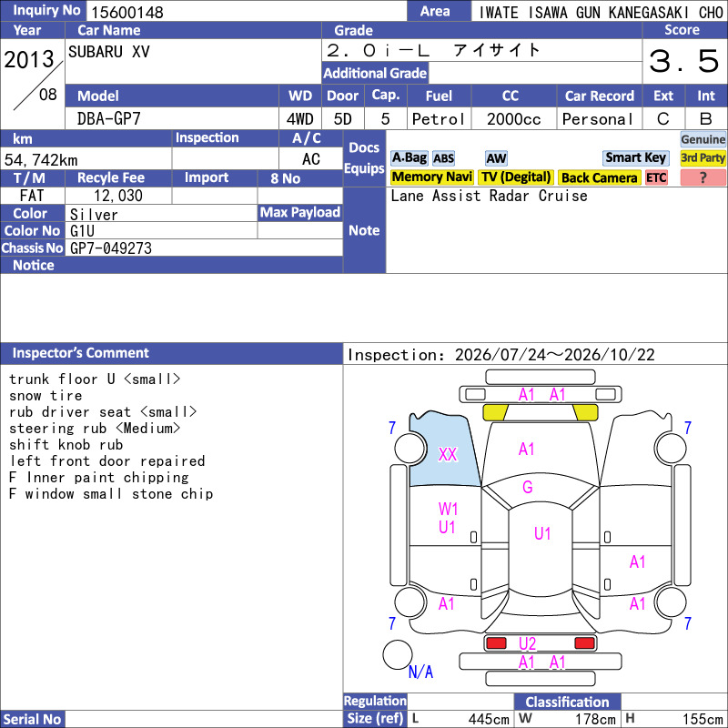Click inquiry number 15600148
Viewport: 728px width, 728px height.
[x=126, y=12]
